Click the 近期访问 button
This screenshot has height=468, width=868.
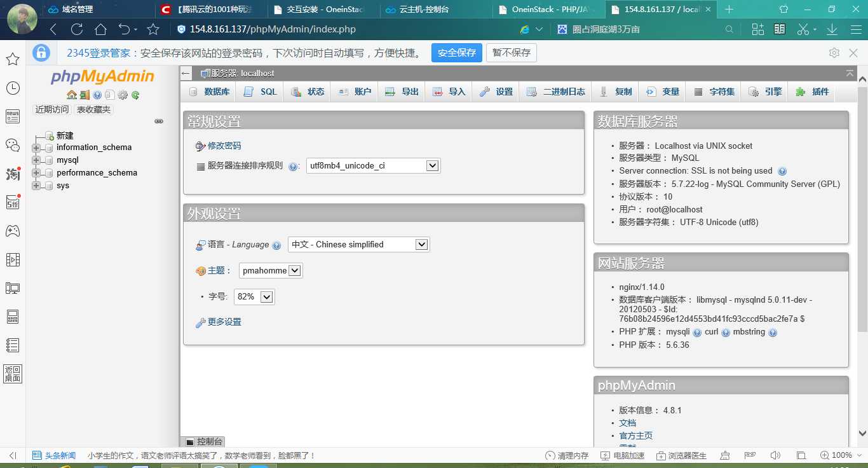(52, 109)
